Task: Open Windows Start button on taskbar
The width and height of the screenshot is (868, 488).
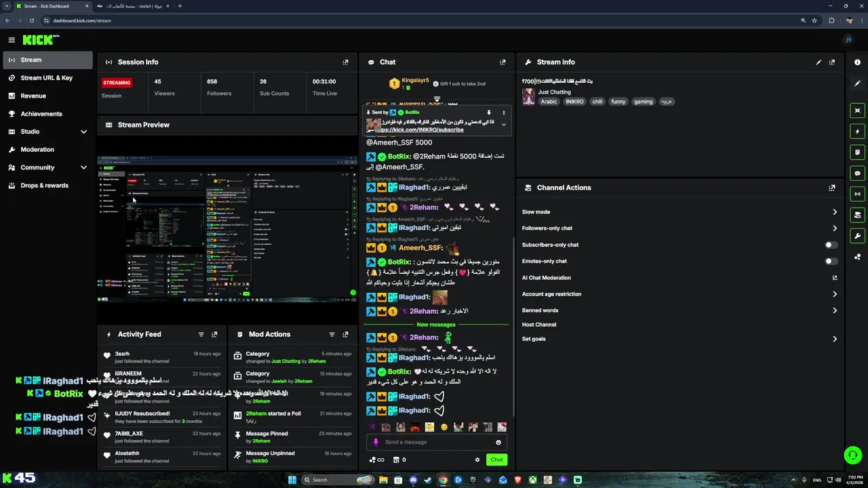Action: (292, 480)
